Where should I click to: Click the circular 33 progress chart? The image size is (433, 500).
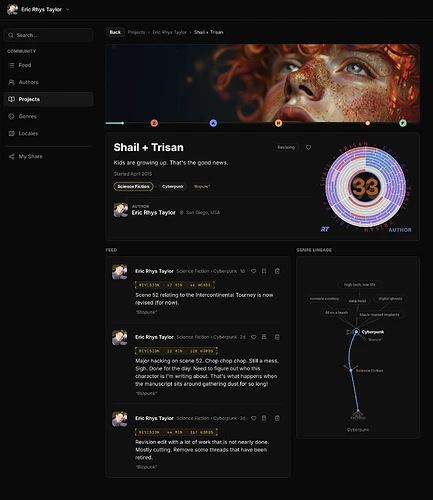(366, 187)
